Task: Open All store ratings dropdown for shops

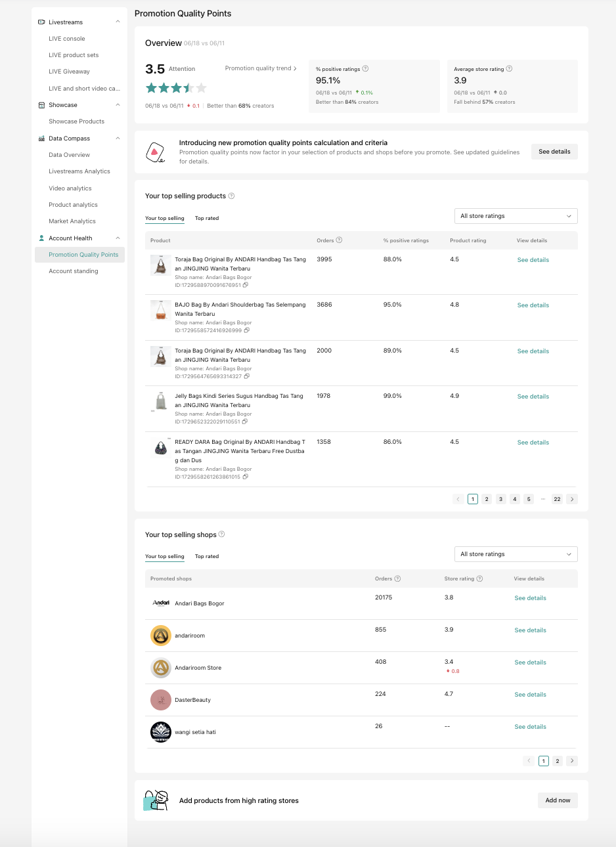Action: [516, 554]
